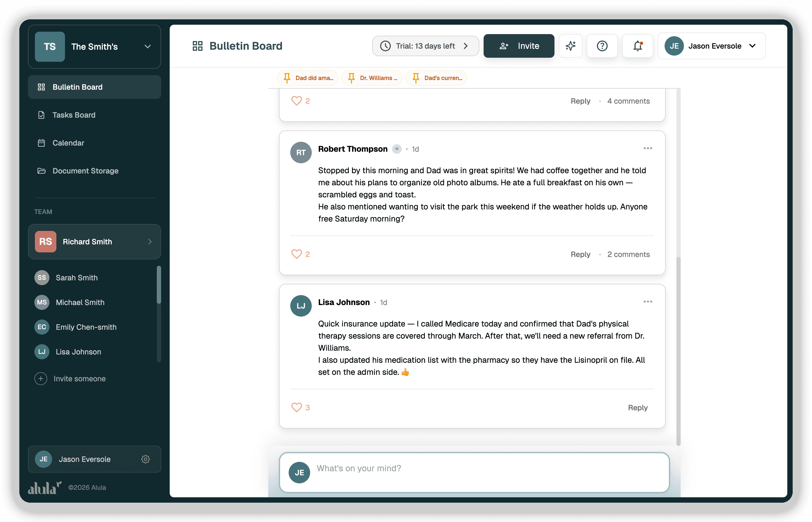Open Lisa Johnson's post options menu
The width and height of the screenshot is (812, 522).
[x=648, y=301]
